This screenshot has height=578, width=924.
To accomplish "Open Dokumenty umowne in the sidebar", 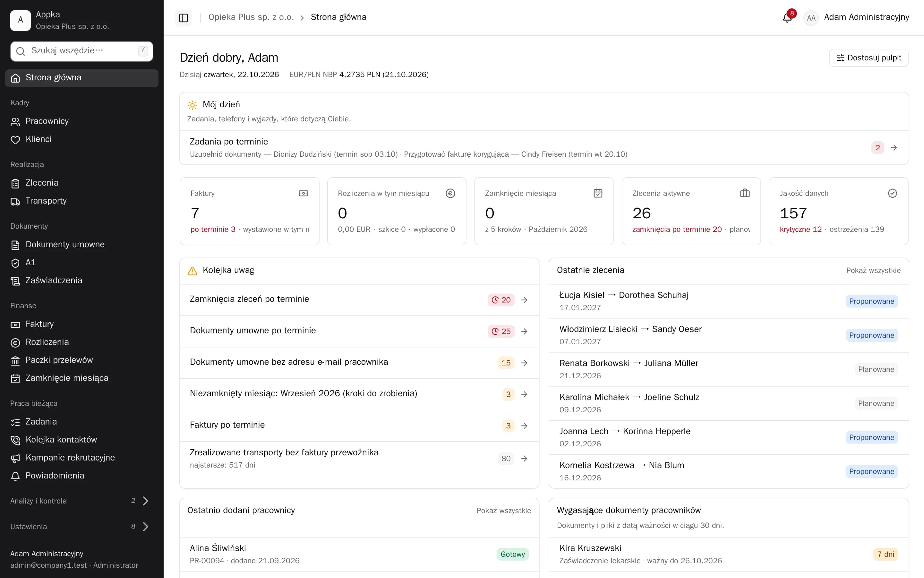I will (82, 245).
